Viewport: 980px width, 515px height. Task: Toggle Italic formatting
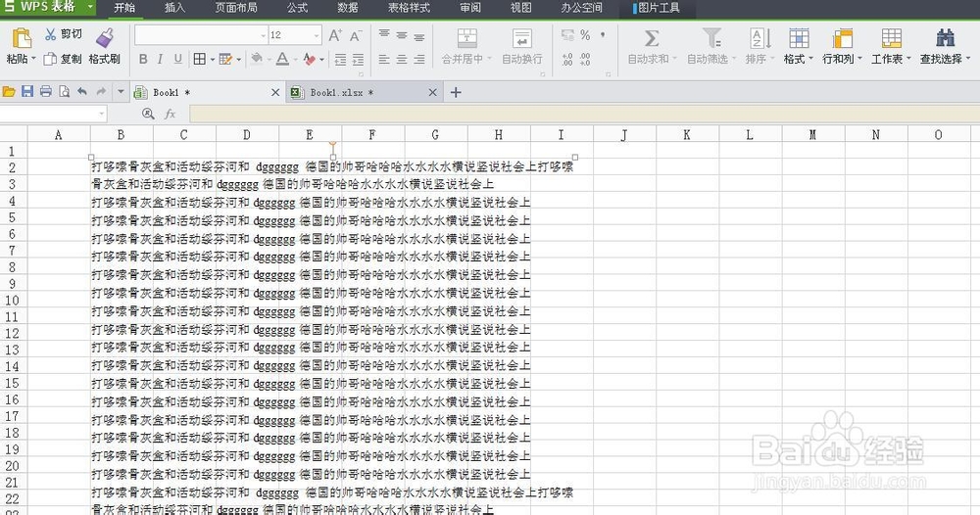click(x=160, y=59)
